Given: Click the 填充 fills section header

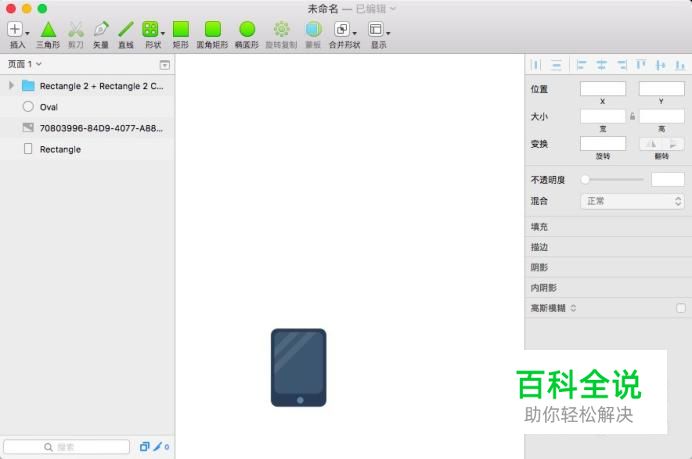Looking at the screenshot, I should click(608, 227).
